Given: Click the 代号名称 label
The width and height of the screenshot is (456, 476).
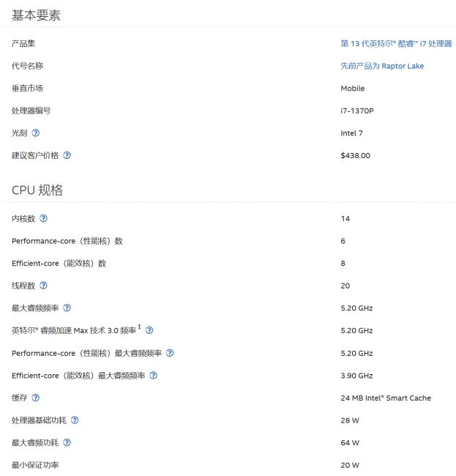Looking at the screenshot, I should coord(27,66).
